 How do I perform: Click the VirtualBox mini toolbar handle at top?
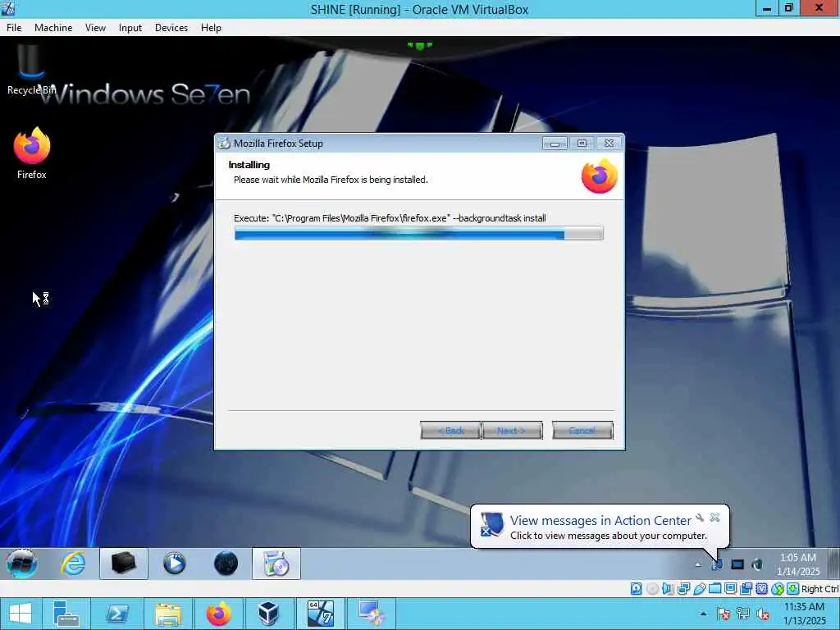click(419, 46)
